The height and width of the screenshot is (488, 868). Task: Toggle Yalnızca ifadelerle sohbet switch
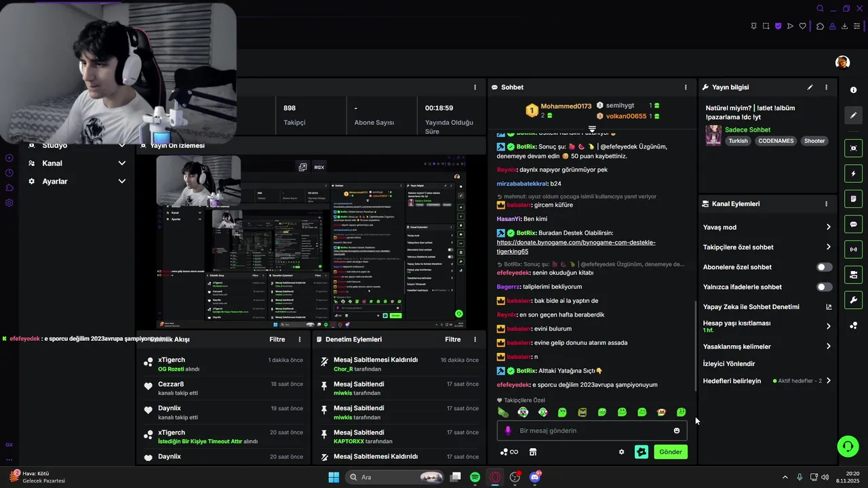tap(824, 287)
